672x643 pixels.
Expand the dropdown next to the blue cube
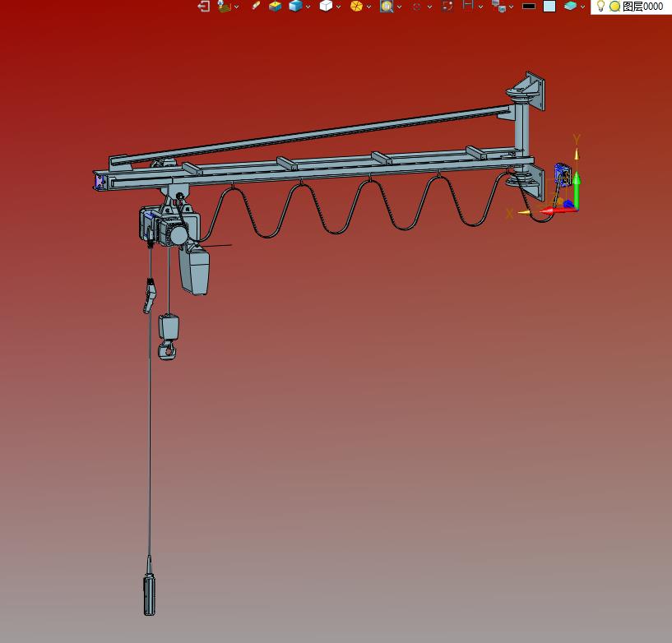pyautogui.click(x=308, y=7)
